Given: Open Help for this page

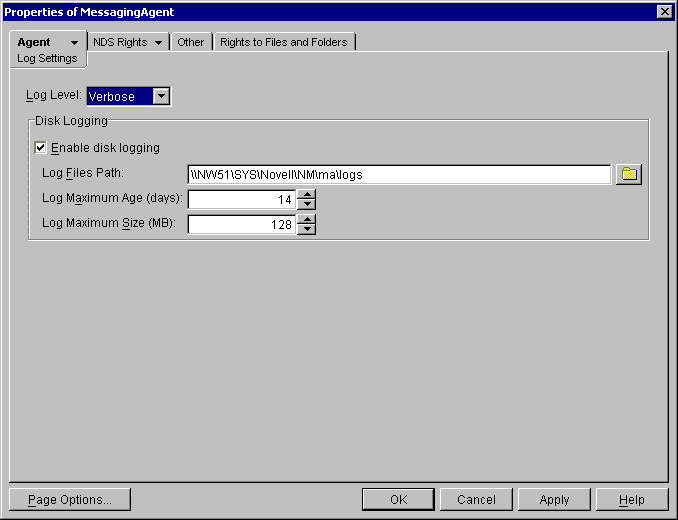Looking at the screenshot, I should pos(632,500).
